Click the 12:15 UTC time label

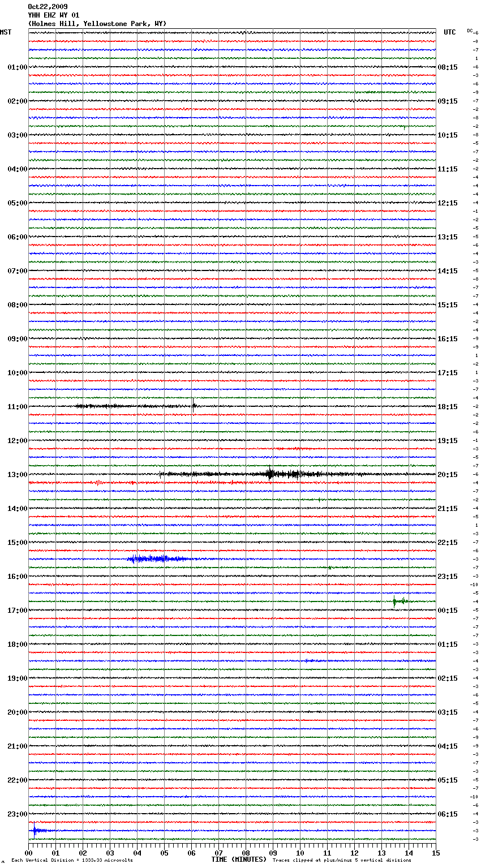[x=448, y=203]
